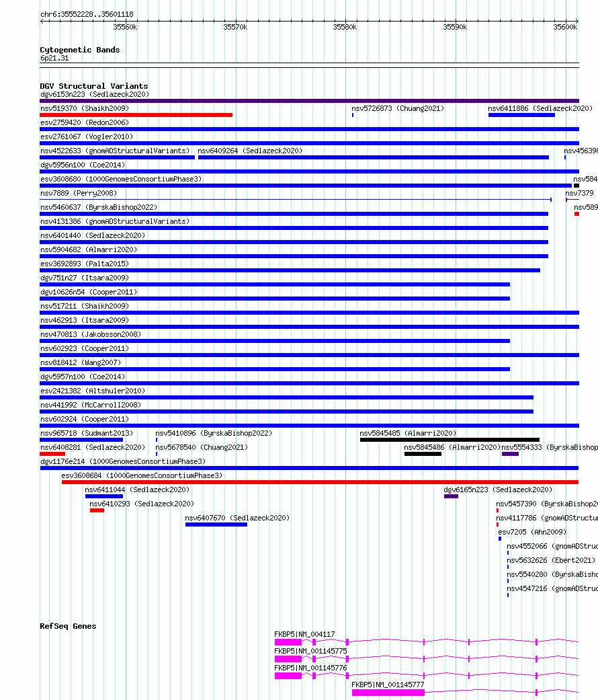Select nsv5540280 variant label

[x=552, y=574]
